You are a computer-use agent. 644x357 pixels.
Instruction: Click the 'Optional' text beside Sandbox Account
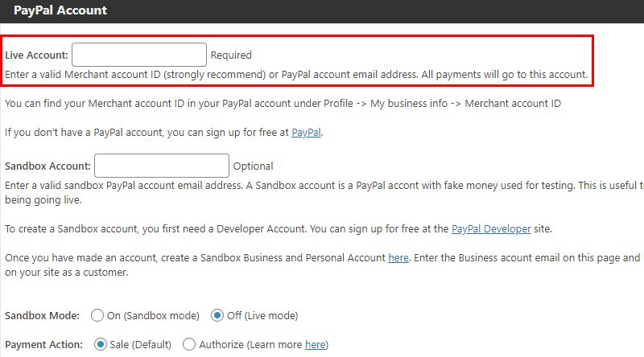253,166
